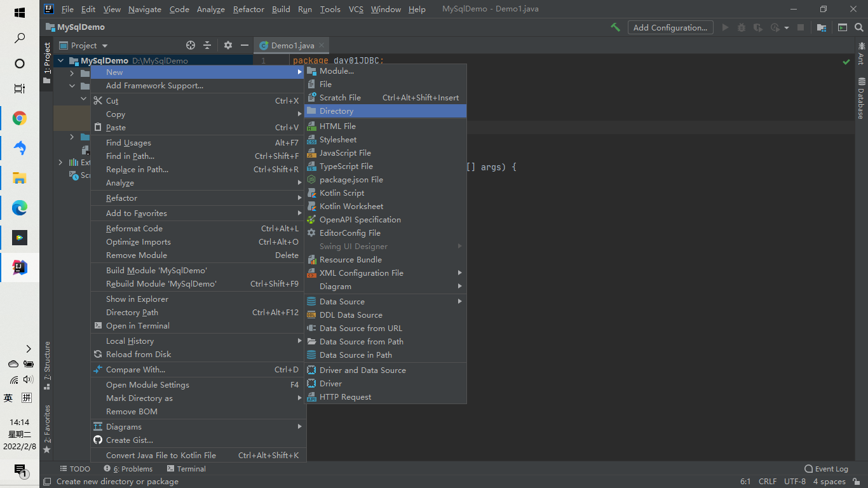Image resolution: width=868 pixels, height=488 pixels.
Task: Click the UTF-8 encoding status entry
Action: pos(795,482)
